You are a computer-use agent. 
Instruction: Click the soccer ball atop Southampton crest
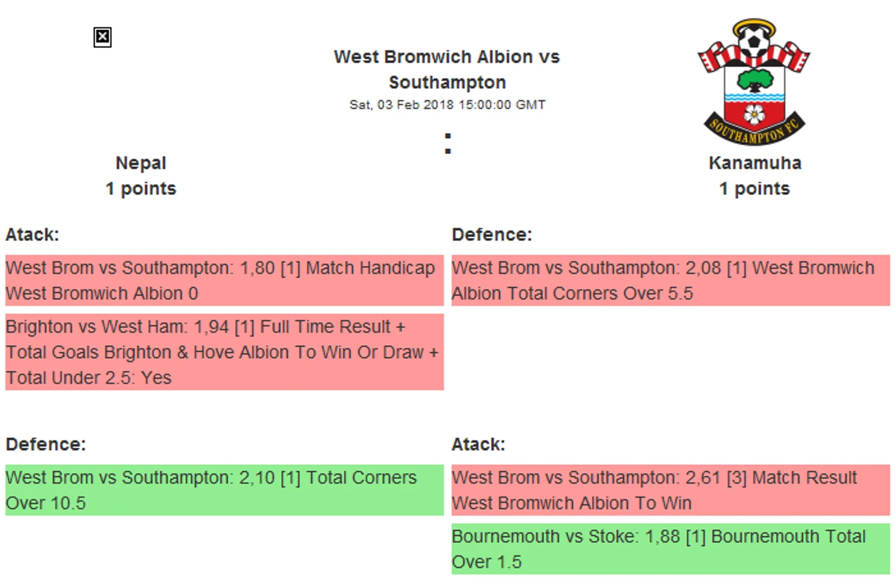754,42
